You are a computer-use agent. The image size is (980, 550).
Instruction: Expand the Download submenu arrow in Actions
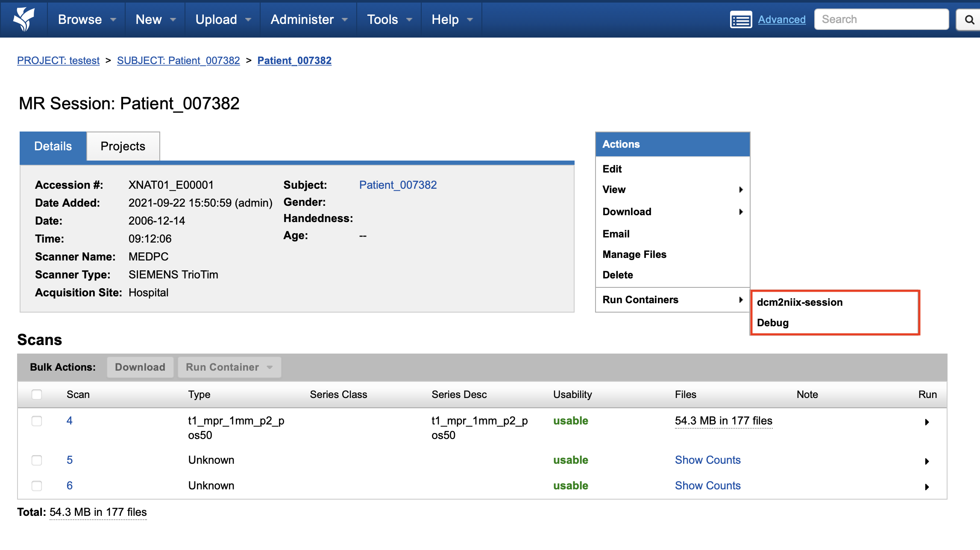[x=741, y=212]
